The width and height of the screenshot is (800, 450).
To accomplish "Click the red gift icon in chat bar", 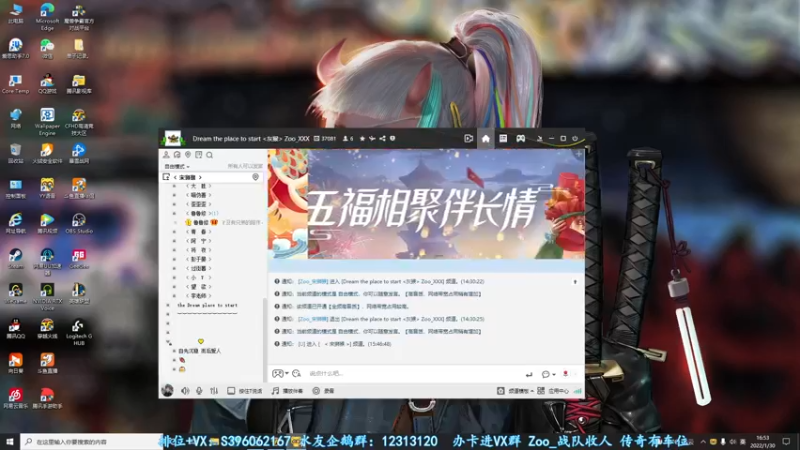I will (x=565, y=374).
